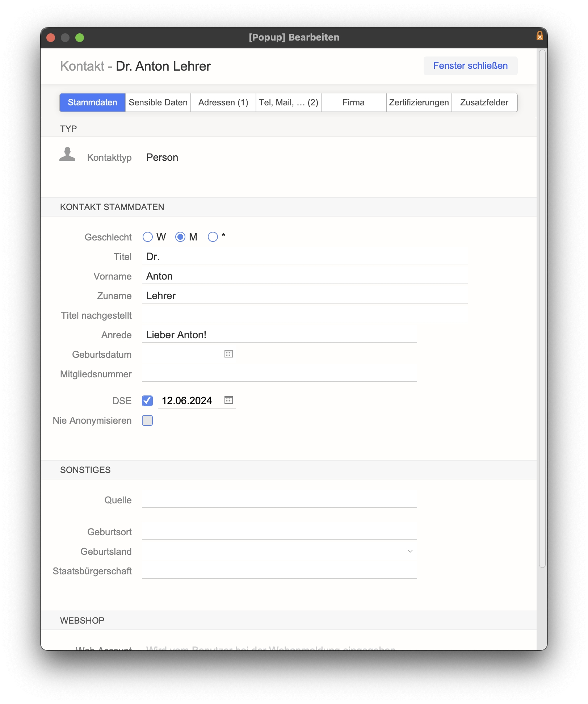This screenshot has height=704, width=588.
Task: Click the orange lock icon in title bar
Action: (539, 36)
